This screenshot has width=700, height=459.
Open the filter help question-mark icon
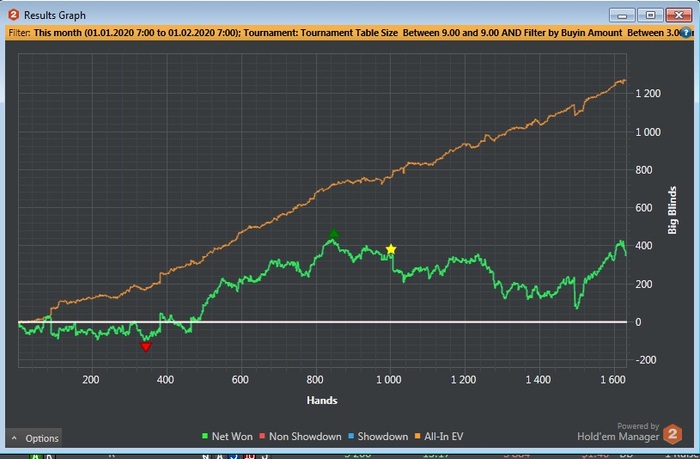(686, 33)
